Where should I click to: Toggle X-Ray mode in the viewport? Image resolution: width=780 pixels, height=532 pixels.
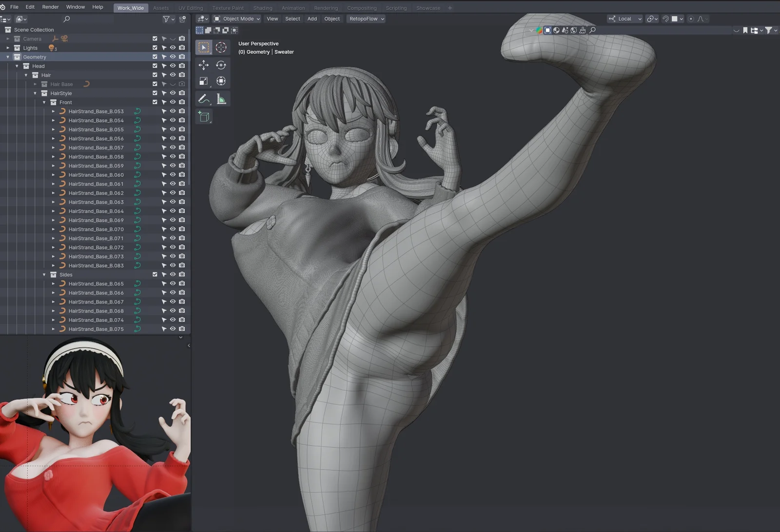click(548, 30)
